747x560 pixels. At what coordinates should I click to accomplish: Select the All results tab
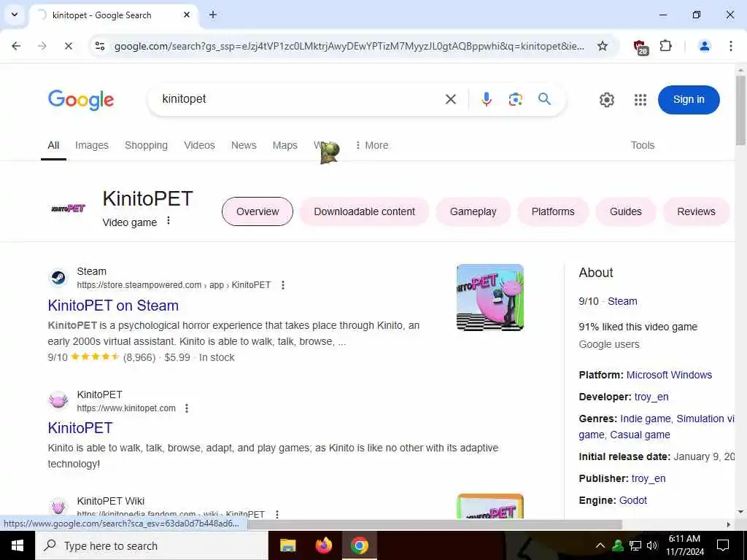[53, 145]
